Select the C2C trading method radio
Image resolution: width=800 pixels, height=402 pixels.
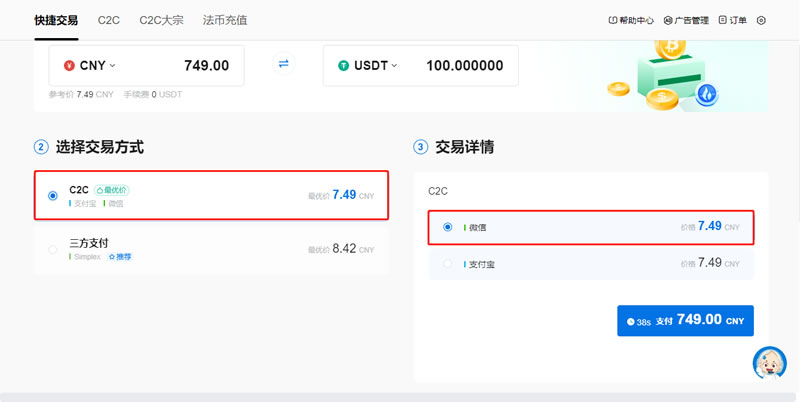tap(53, 195)
